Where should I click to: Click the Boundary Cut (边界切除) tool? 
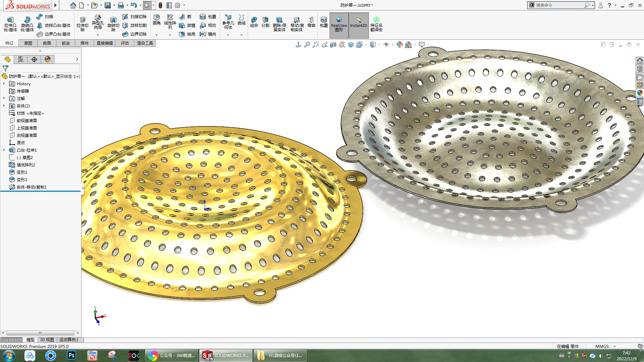[x=135, y=34]
